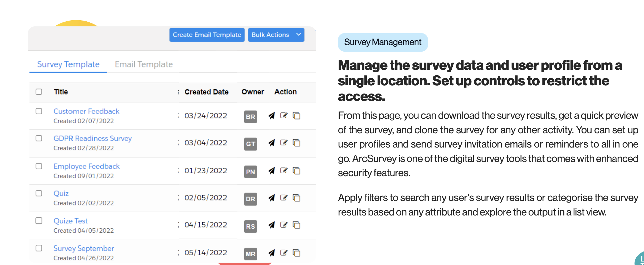Open the Bulk Actions dropdown
Image resolution: width=644 pixels, height=265 pixels.
276,35
